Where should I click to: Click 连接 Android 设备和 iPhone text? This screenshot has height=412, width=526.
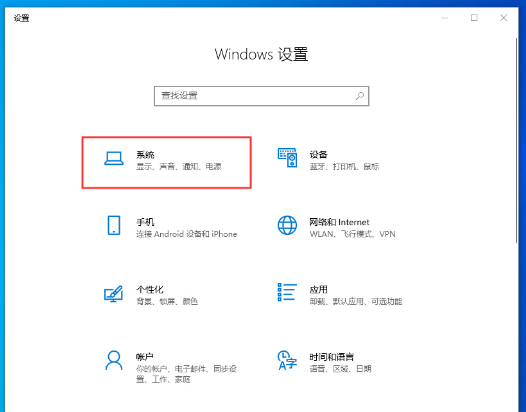(x=187, y=234)
